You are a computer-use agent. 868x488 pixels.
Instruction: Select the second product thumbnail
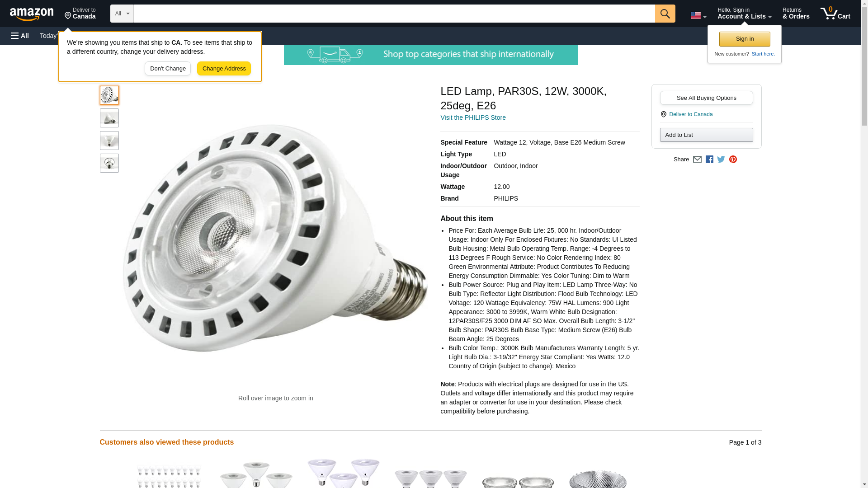pos(109,118)
